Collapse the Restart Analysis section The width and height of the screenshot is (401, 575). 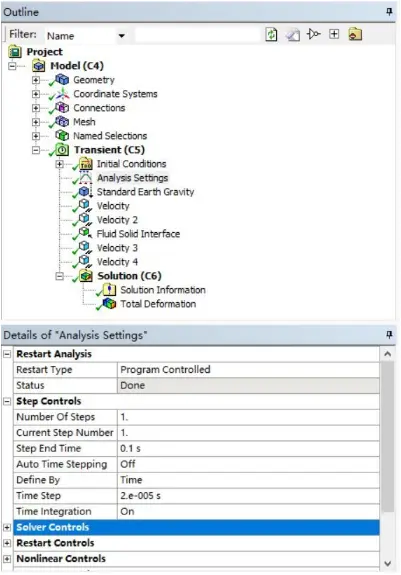coord(7,354)
